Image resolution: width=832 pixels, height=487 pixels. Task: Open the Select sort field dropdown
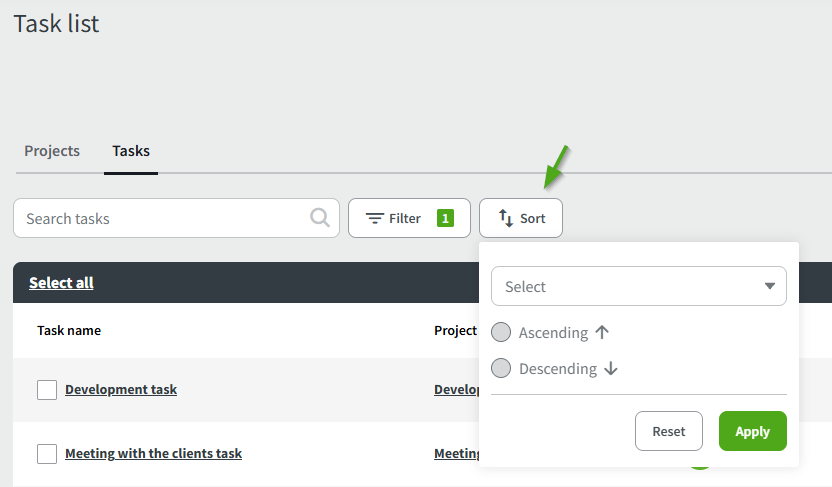[628, 286]
